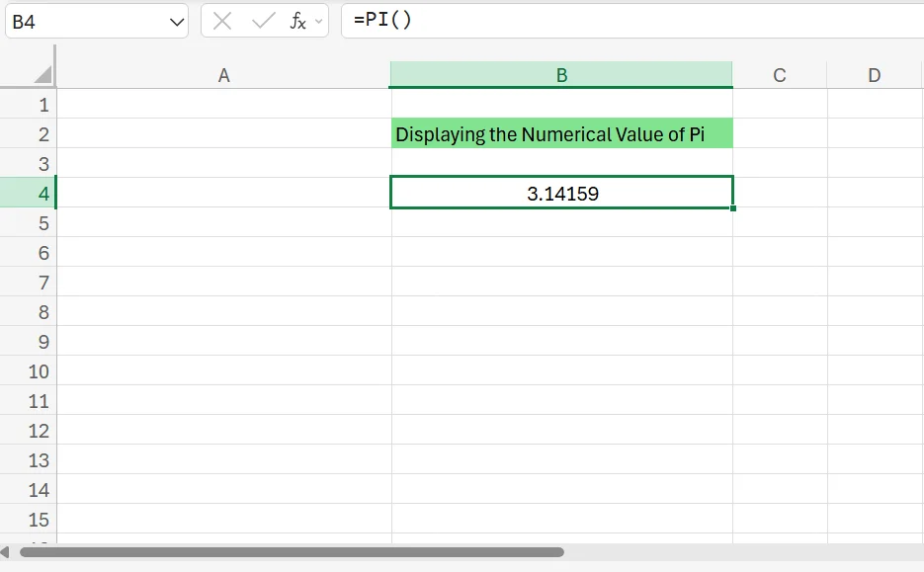The width and height of the screenshot is (924, 572).
Task: Select column header A
Action: (x=223, y=75)
